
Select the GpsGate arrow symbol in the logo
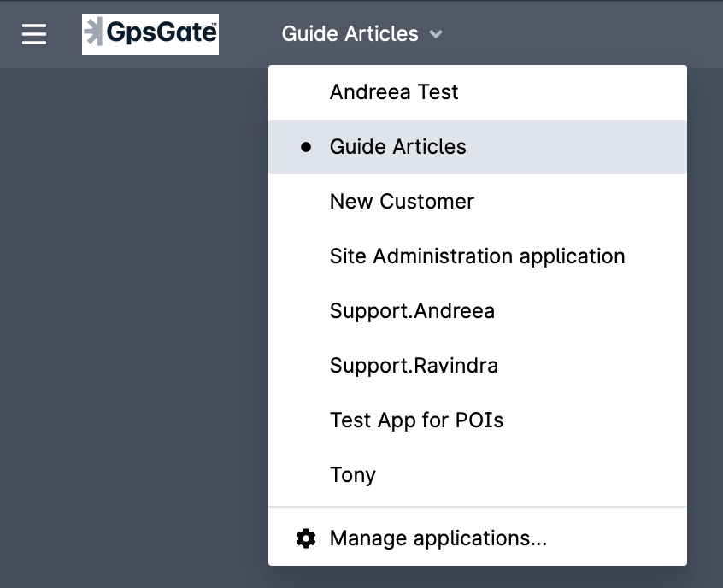[94, 33]
